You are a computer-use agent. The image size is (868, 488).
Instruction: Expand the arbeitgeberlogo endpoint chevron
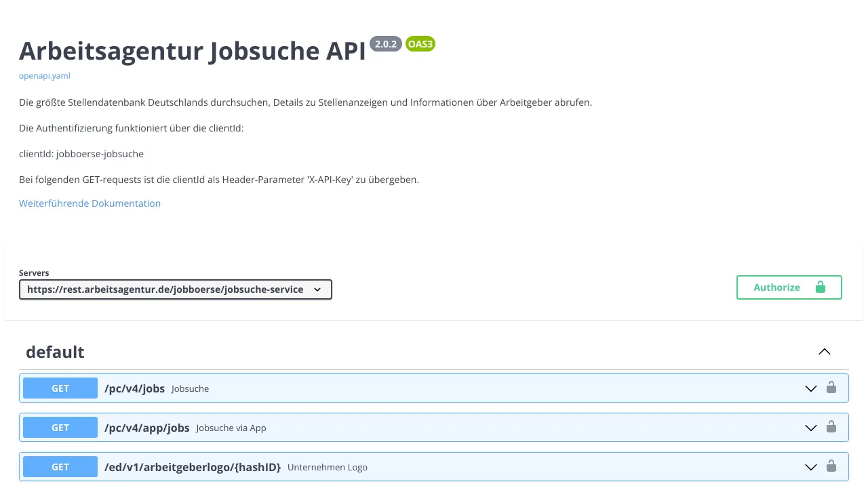click(x=810, y=467)
